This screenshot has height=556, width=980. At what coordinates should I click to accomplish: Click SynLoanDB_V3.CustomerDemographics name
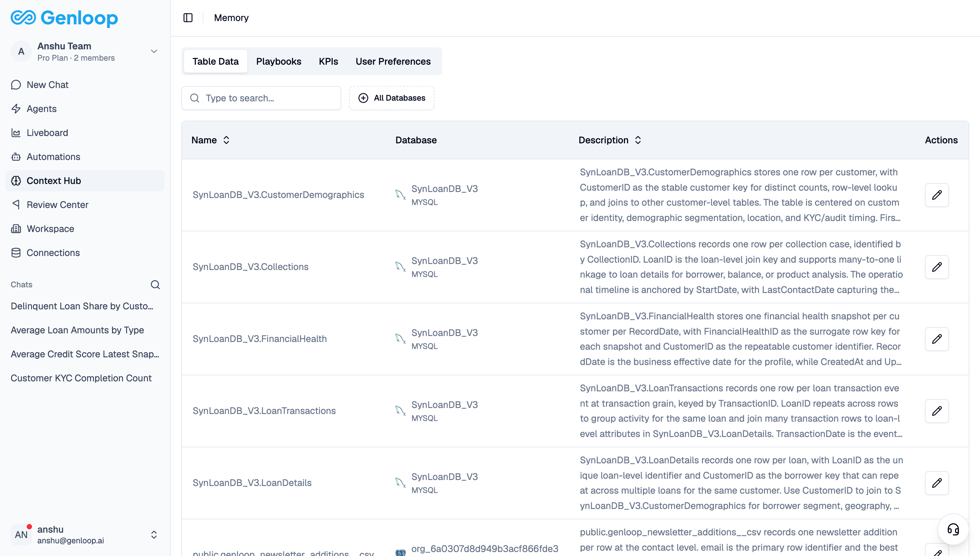point(278,195)
